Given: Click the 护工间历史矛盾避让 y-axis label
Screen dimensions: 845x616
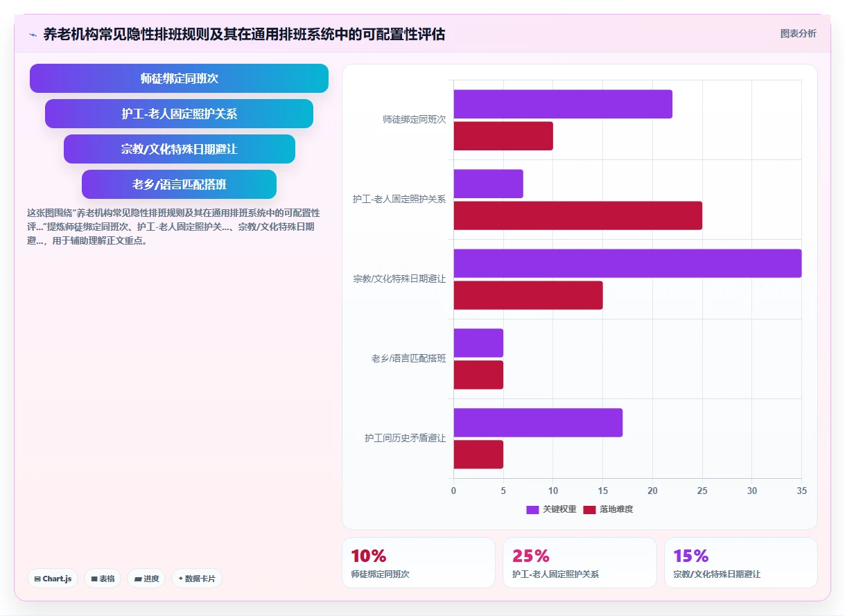Looking at the screenshot, I should click(x=405, y=438).
